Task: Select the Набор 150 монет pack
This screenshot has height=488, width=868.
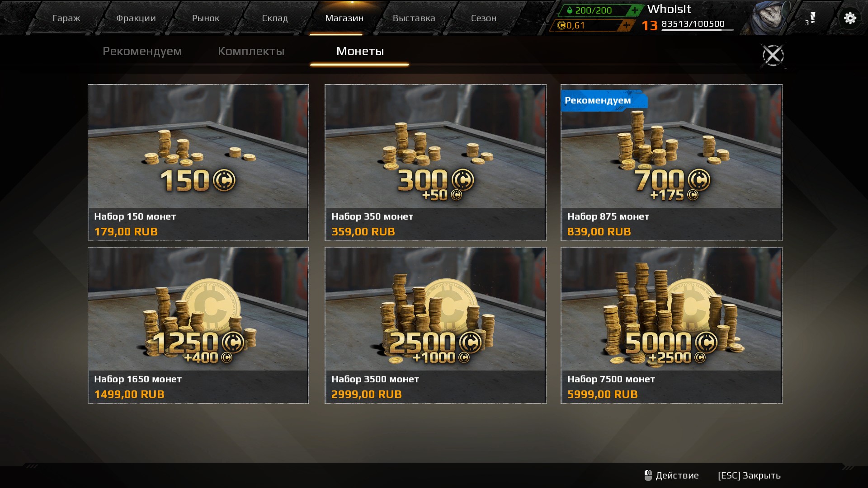Action: pyautogui.click(x=198, y=162)
